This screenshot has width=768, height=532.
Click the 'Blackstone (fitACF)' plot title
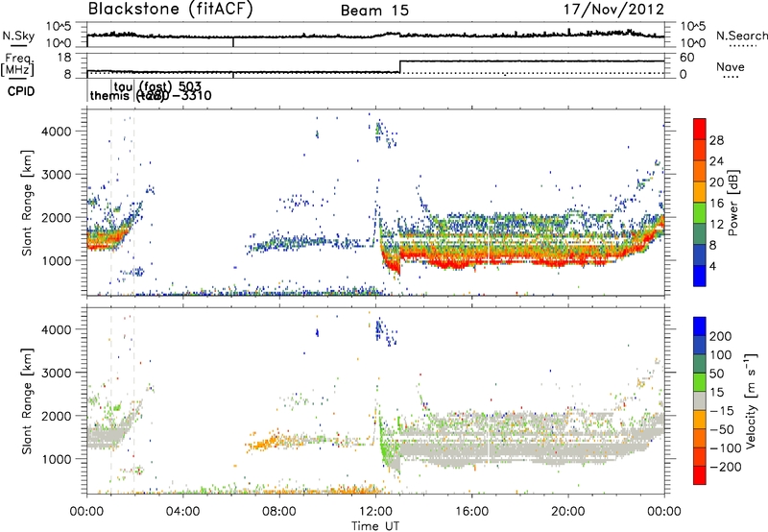coord(170,9)
